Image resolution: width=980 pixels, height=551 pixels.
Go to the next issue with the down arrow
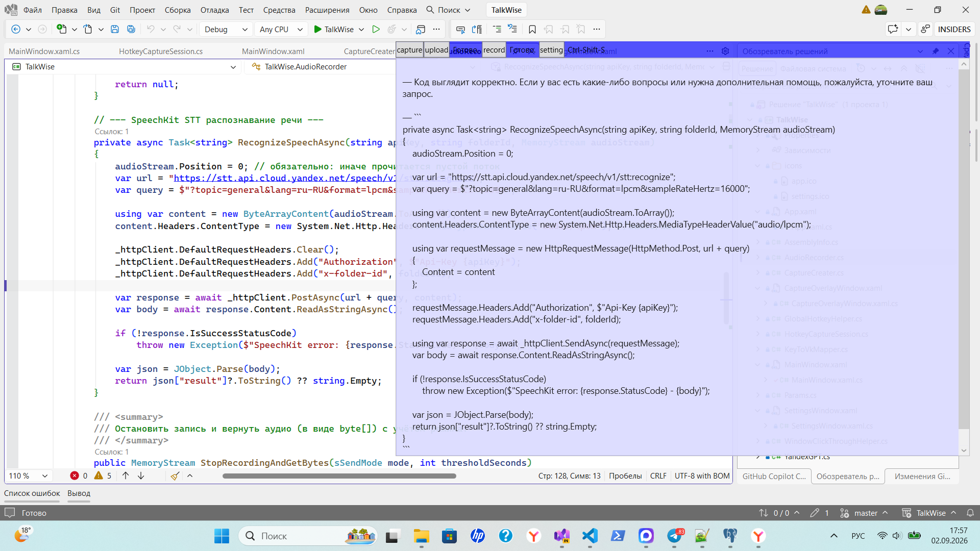141,476
